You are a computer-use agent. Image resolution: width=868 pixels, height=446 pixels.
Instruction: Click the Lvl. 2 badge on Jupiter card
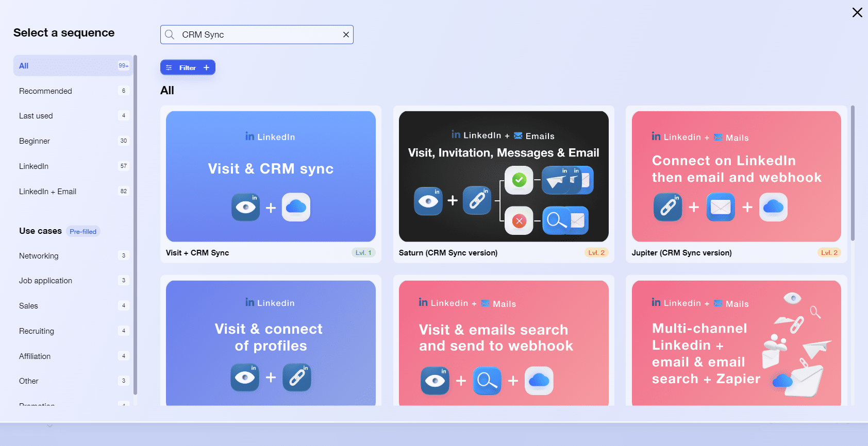tap(829, 252)
